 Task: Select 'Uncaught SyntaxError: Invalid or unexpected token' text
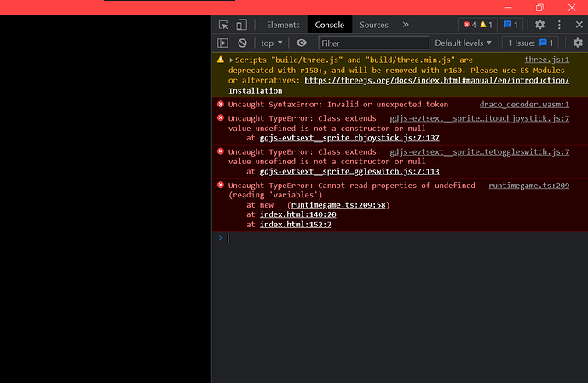(337, 105)
